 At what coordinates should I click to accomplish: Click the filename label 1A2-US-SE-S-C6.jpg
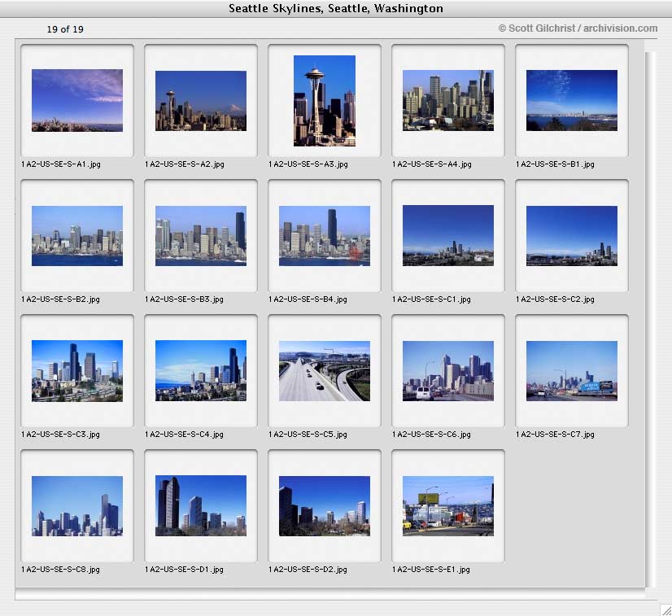click(431, 435)
